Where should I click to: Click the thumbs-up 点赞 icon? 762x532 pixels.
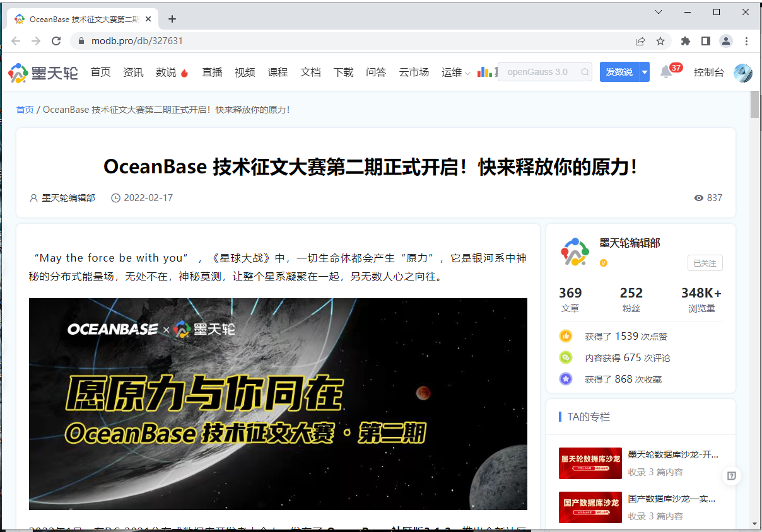[x=566, y=336]
